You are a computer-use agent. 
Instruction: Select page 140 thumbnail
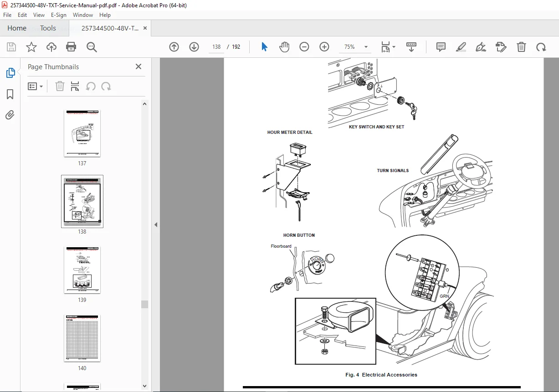click(x=82, y=338)
